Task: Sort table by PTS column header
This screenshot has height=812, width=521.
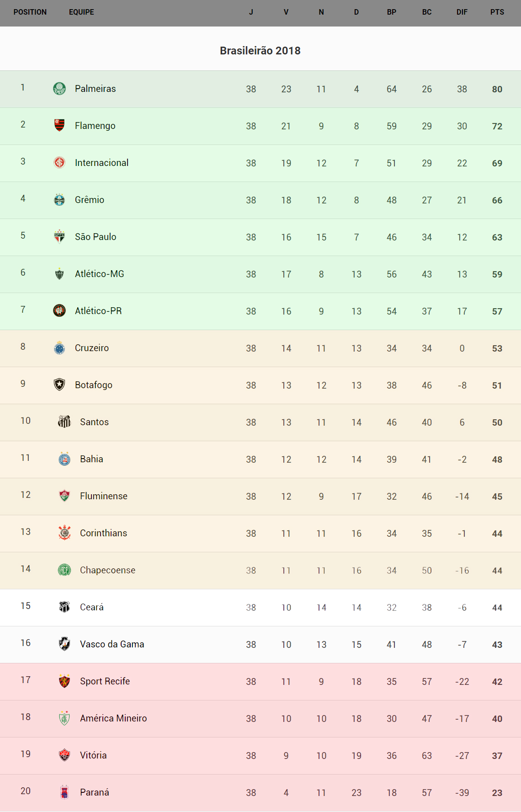Action: tap(497, 12)
